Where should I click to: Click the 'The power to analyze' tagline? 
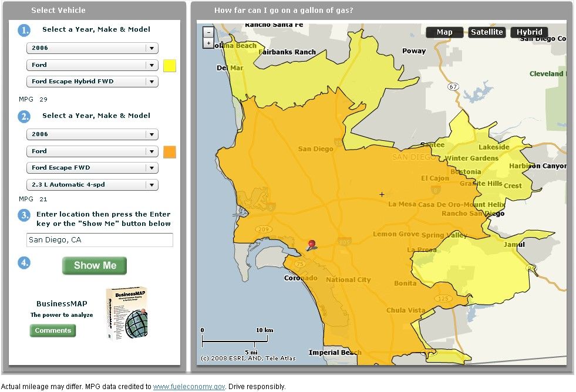[x=62, y=315]
